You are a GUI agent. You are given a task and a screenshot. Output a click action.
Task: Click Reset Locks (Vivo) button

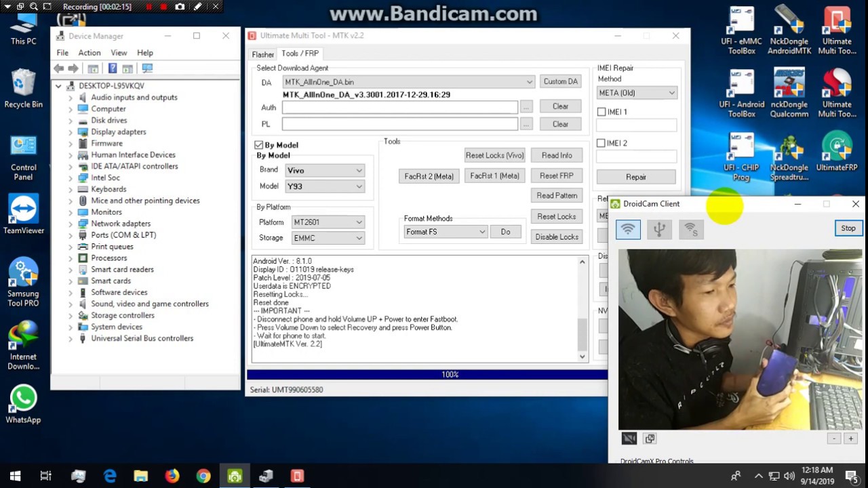click(495, 155)
